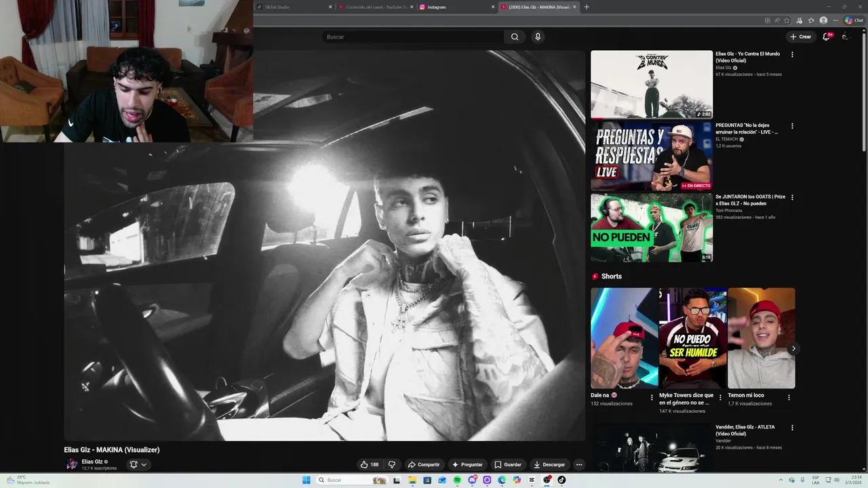Open PREGUNTAS Y RESPUESTAS live thumbnail
868x488 pixels.
652,157
